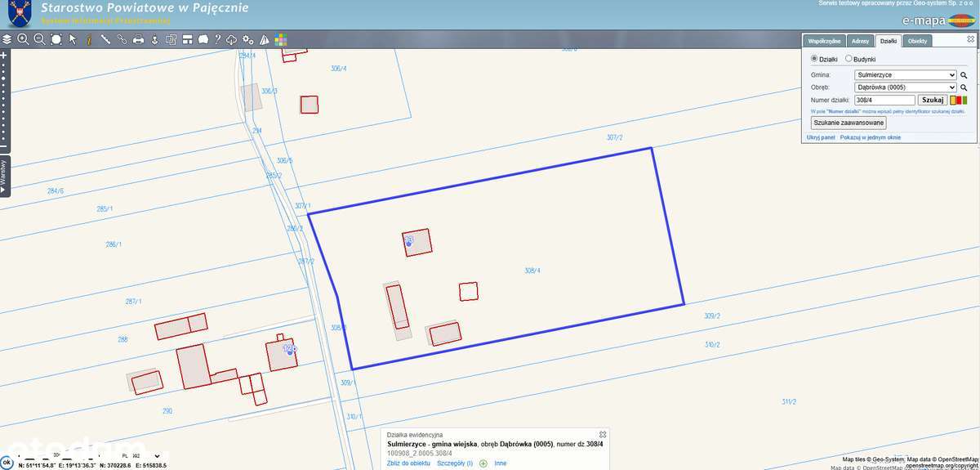Open the colored grid palette icon
Screen dimensions: 980x470
[280, 39]
